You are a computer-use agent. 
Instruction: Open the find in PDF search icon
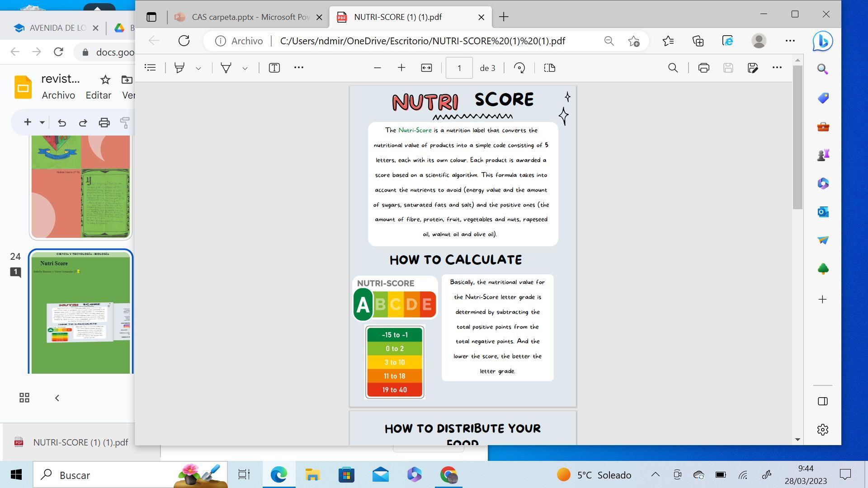click(673, 68)
